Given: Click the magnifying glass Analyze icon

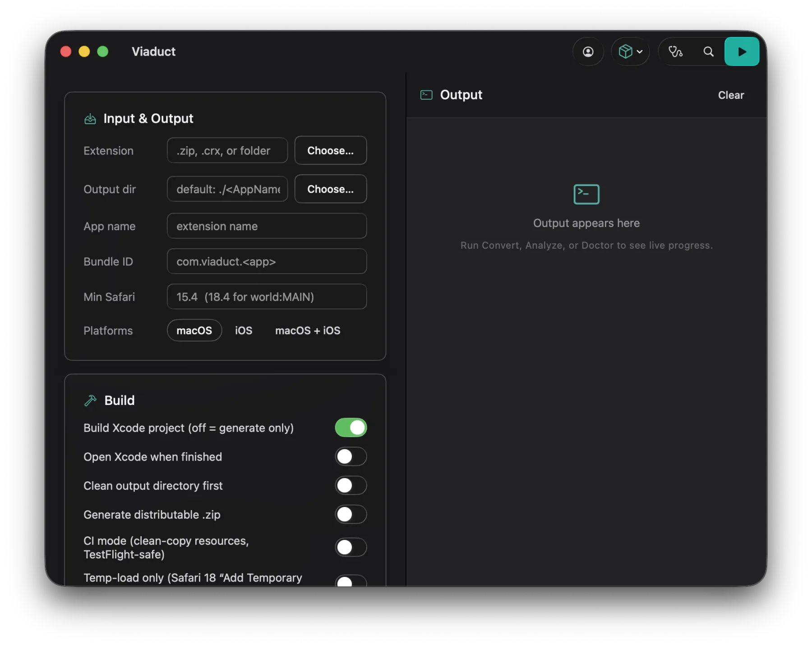Looking at the screenshot, I should 708,51.
